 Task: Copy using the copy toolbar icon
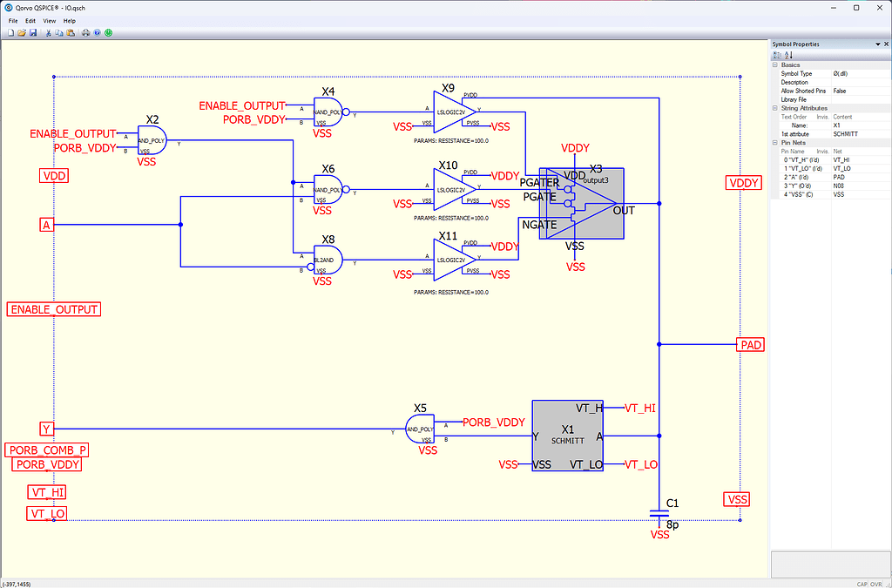pyautogui.click(x=59, y=32)
